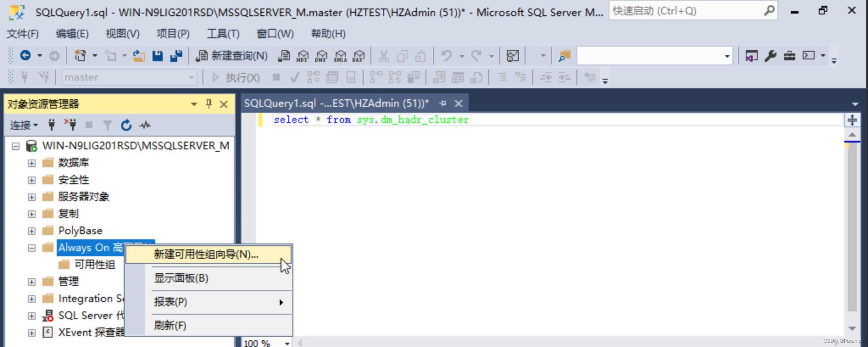Close the SQLQuery1.sql tab
This screenshot has width=868, height=347.
click(458, 104)
